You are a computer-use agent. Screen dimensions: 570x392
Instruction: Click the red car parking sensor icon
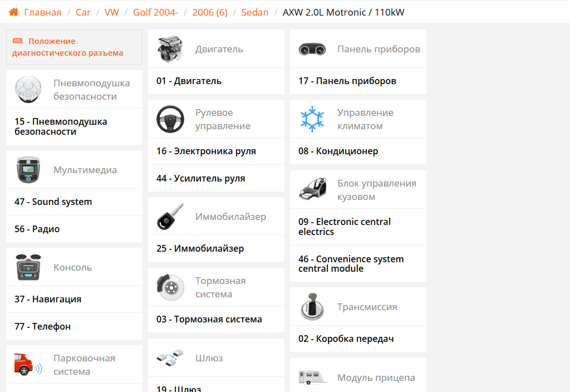(x=28, y=365)
